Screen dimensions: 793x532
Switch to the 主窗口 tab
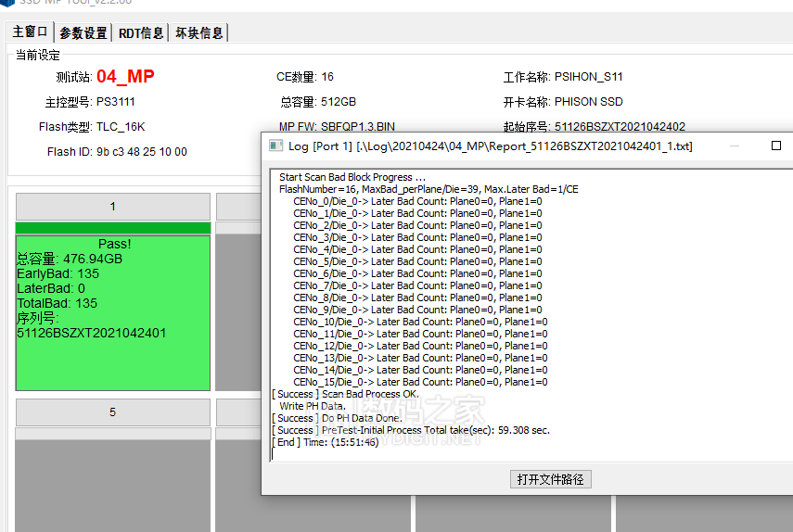click(30, 32)
